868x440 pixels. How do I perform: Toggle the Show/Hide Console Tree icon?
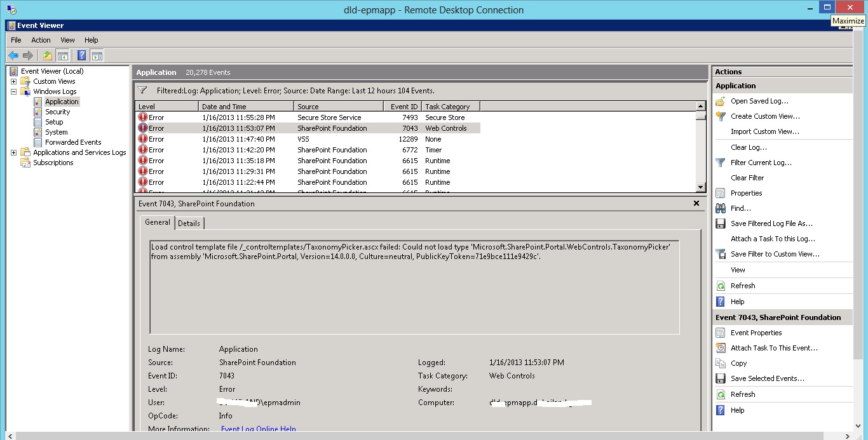[x=62, y=55]
